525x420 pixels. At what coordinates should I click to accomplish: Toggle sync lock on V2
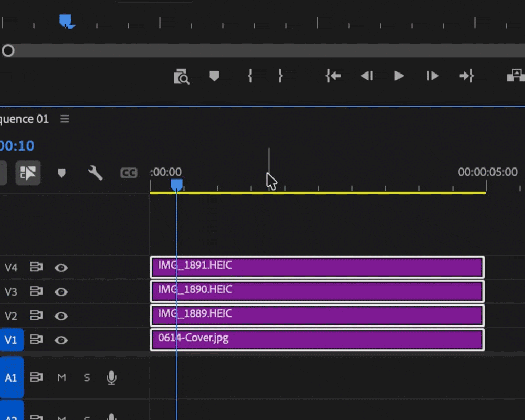[36, 315]
